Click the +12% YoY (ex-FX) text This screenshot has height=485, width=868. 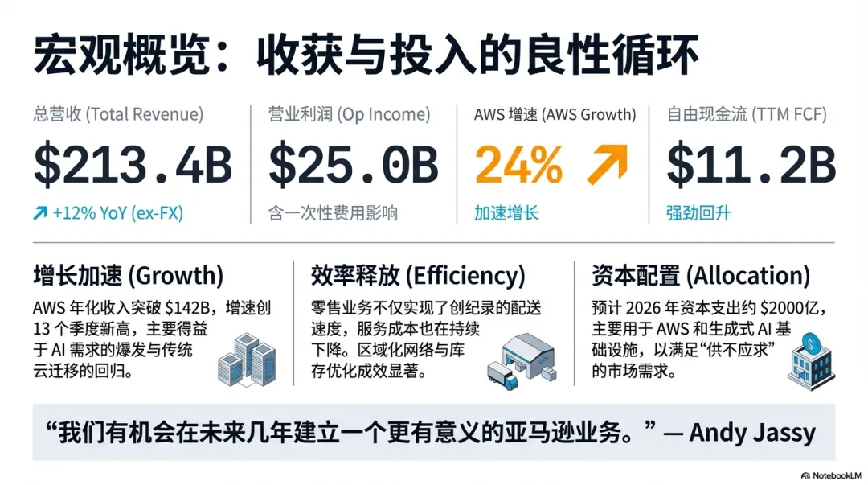click(x=118, y=213)
